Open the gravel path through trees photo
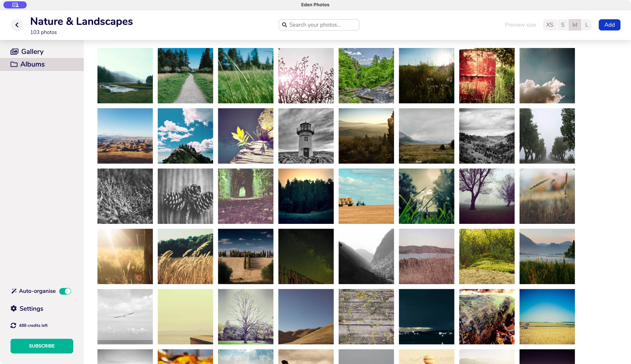Screen dimensions: 631x364 [x=185, y=76]
